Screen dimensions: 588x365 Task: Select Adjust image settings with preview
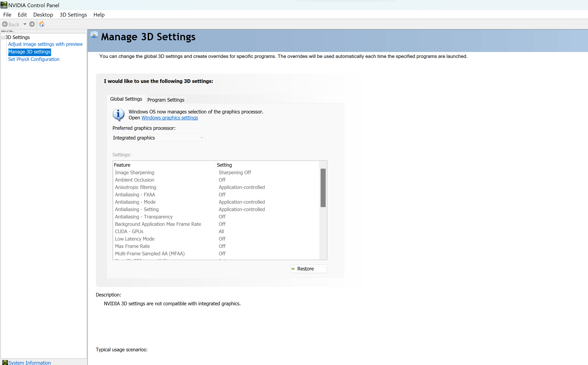[45, 44]
